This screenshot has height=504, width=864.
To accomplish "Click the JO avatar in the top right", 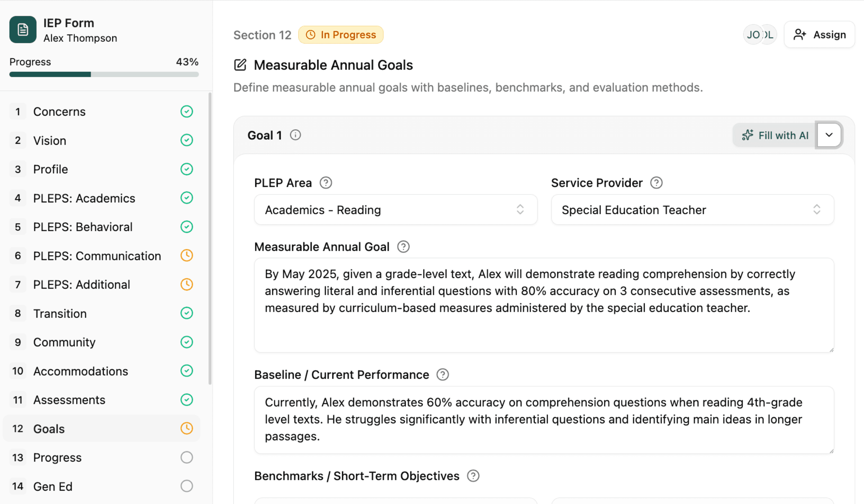I will point(754,34).
